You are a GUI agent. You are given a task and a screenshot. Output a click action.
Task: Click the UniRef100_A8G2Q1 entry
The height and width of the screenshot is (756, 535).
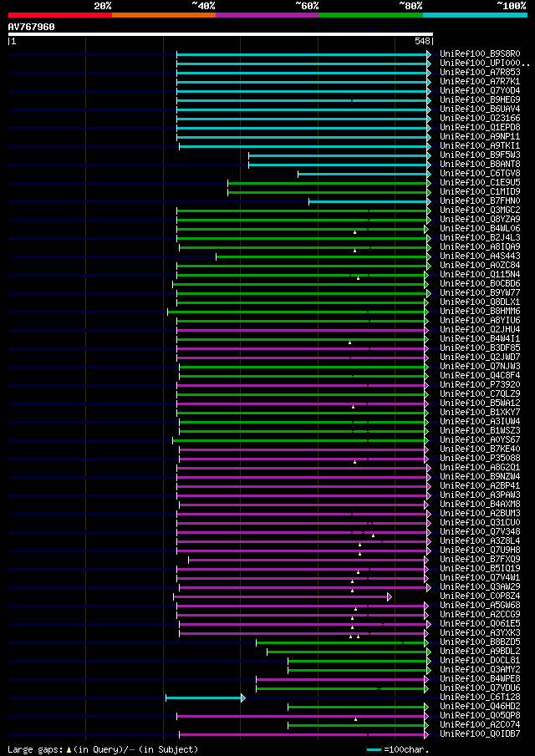coord(480,468)
